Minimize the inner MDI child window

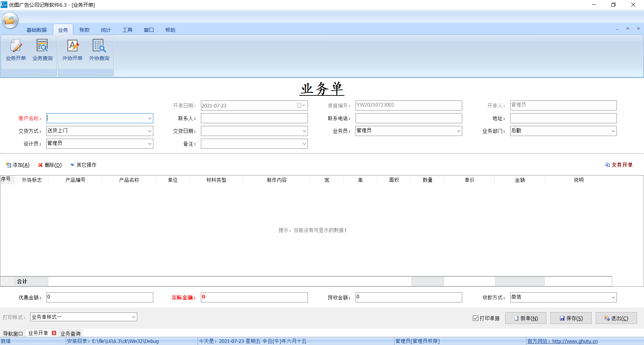pos(617,29)
